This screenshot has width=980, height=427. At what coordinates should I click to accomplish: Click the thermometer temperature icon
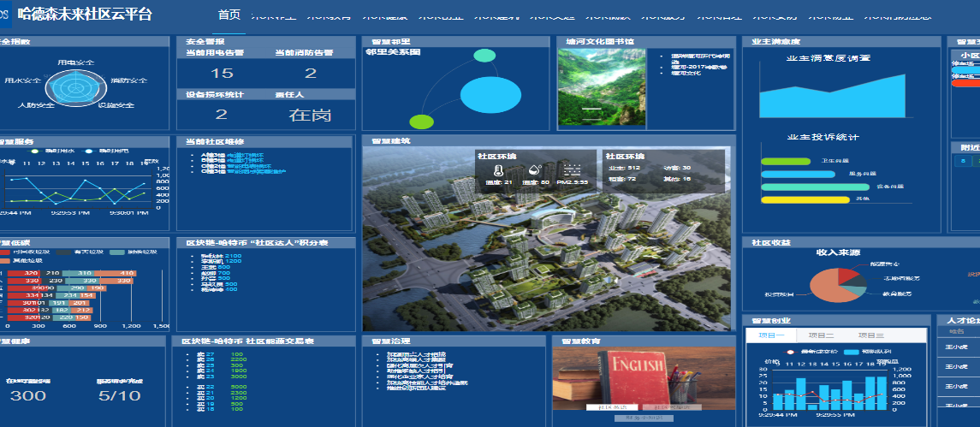pyautogui.click(x=498, y=170)
